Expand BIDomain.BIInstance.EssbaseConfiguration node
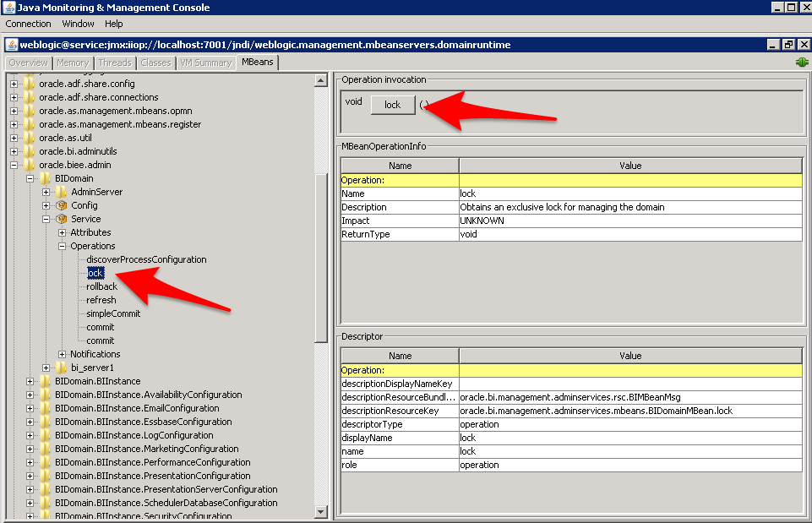The width and height of the screenshot is (812, 523). pos(30,422)
